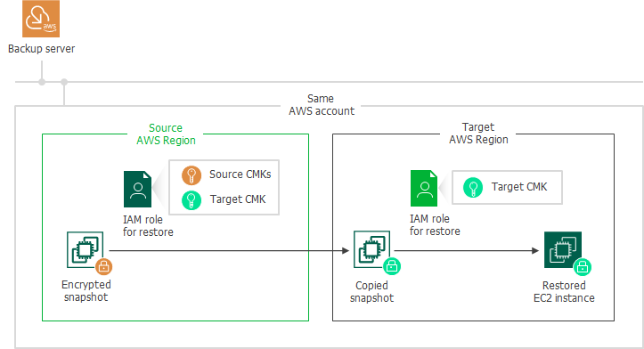Click the green Target CMK key in Source Region
Screen dimensions: 644x349
[192, 200]
